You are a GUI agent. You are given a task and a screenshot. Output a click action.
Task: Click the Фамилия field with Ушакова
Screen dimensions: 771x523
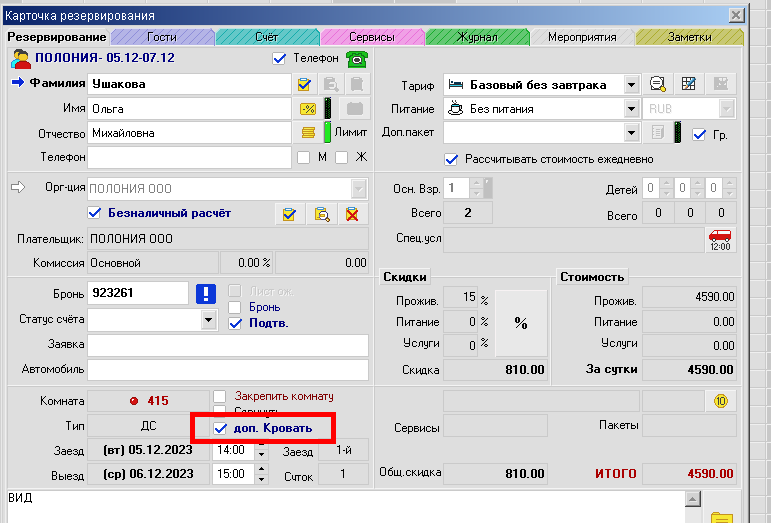click(x=188, y=85)
